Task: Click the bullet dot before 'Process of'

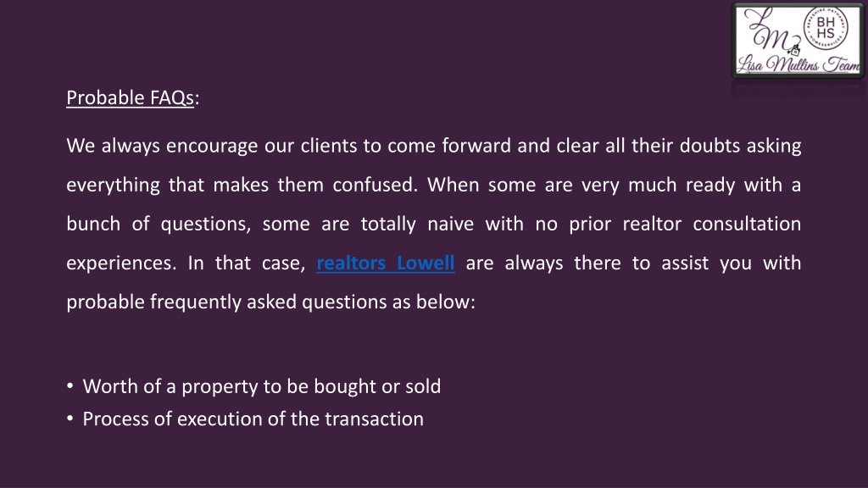Action: click(x=70, y=419)
